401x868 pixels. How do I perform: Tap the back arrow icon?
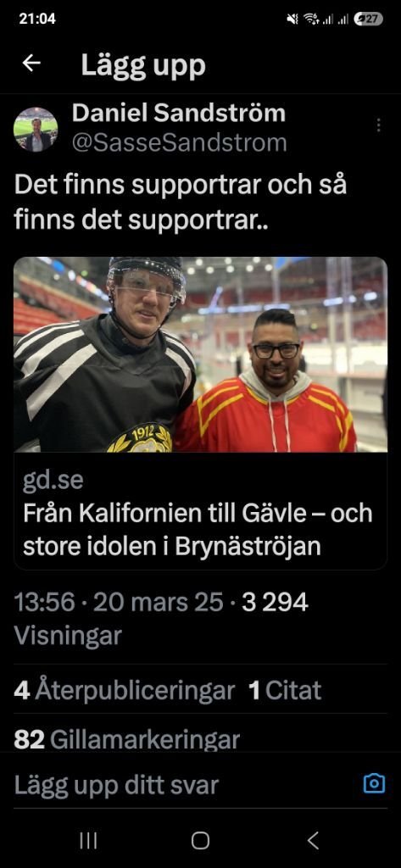(31, 64)
